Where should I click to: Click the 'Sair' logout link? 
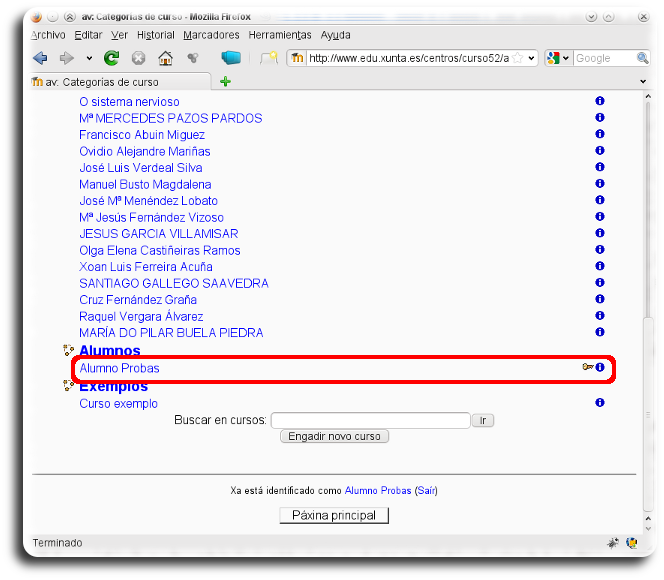(x=426, y=491)
